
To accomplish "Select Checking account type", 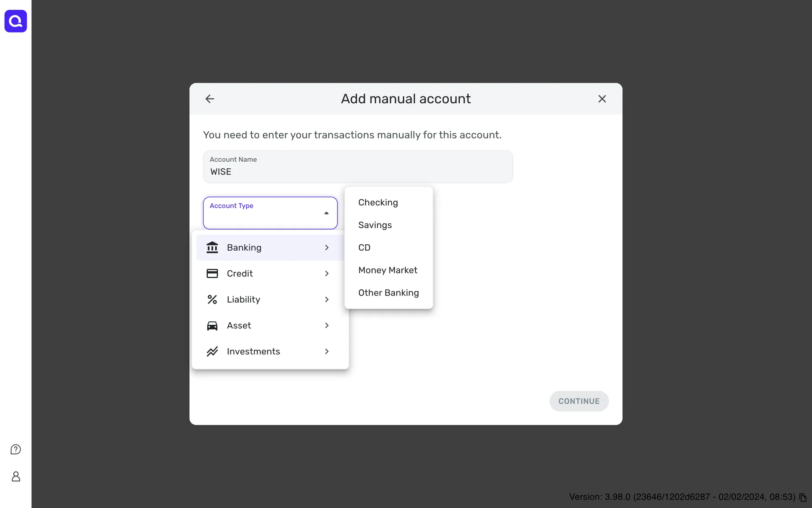I will [378, 202].
